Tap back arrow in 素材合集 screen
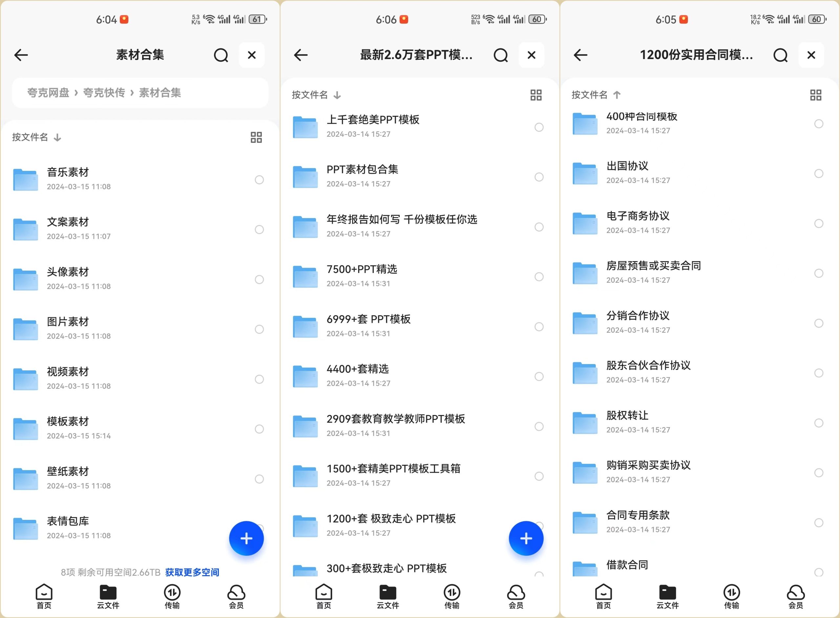 21,55
